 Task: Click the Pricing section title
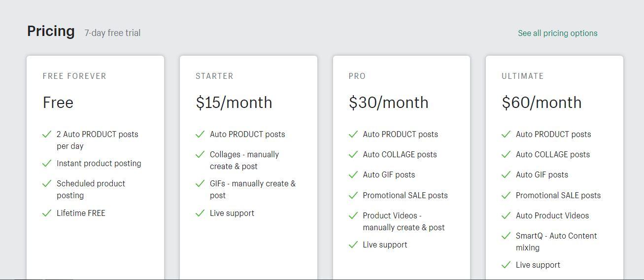tap(51, 31)
